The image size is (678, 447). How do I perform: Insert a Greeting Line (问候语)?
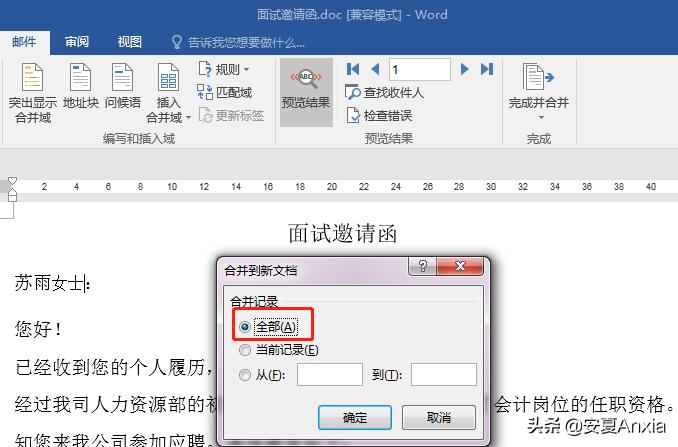coord(122,86)
